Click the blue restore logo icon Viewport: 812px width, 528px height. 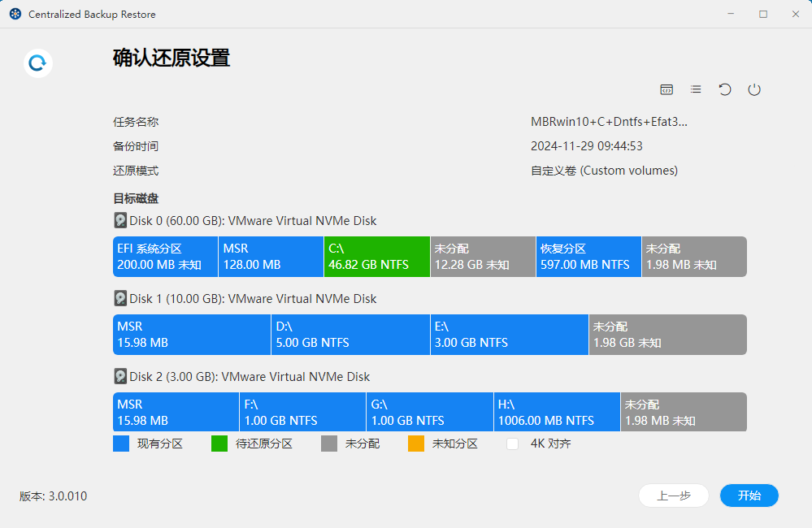click(x=38, y=63)
